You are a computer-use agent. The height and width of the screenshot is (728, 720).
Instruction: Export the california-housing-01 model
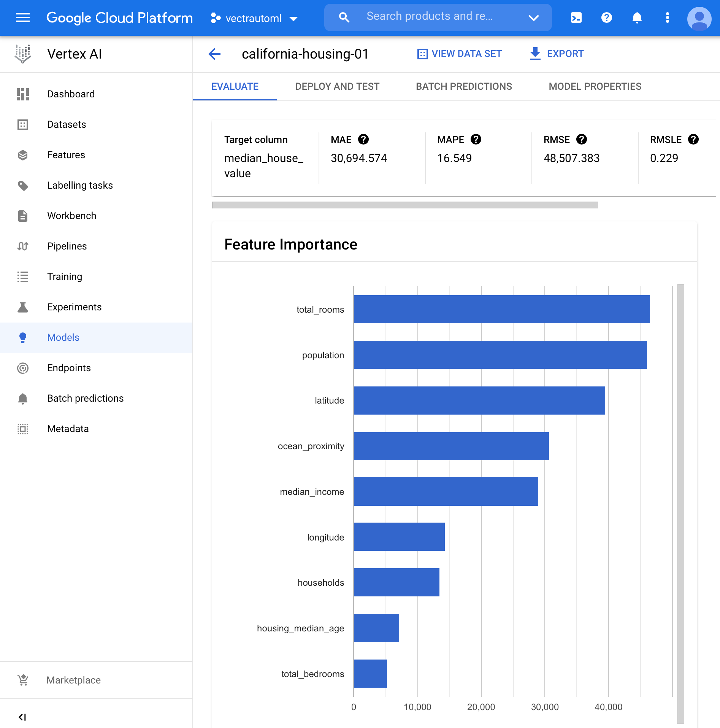pyautogui.click(x=557, y=54)
